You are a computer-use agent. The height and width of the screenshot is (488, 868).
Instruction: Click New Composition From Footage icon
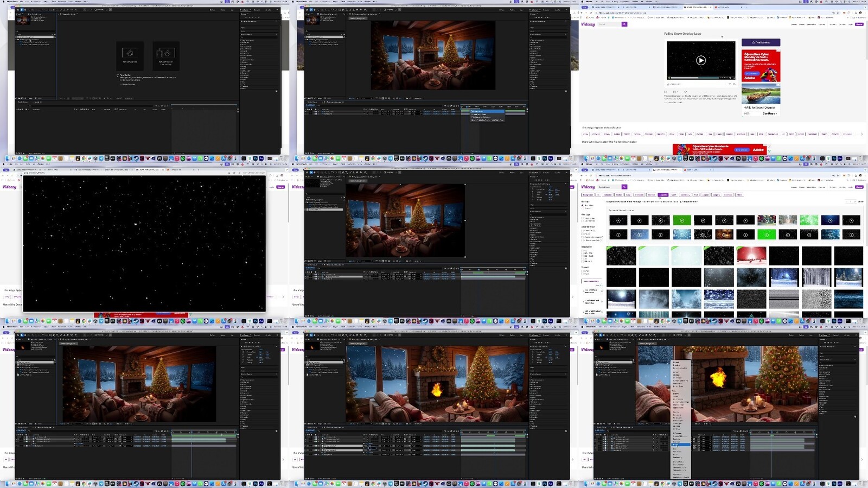tap(165, 54)
